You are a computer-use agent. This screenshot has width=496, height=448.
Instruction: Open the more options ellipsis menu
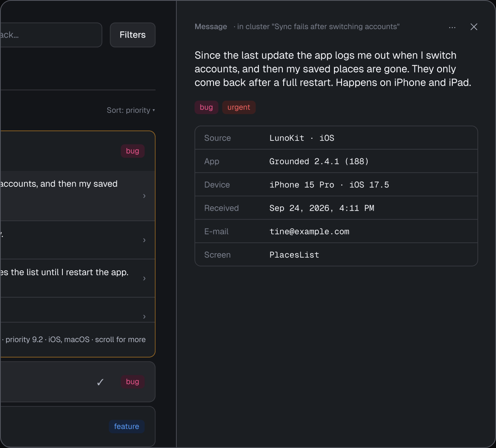[452, 27]
